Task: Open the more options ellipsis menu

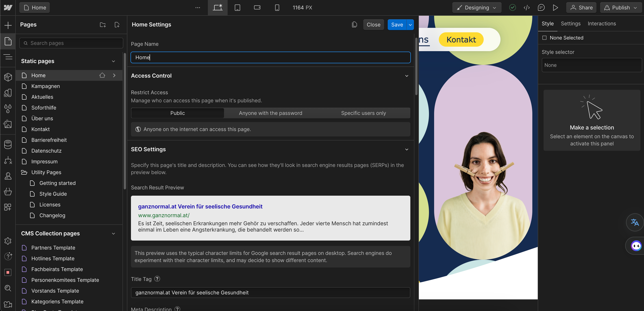Action: (198, 7)
